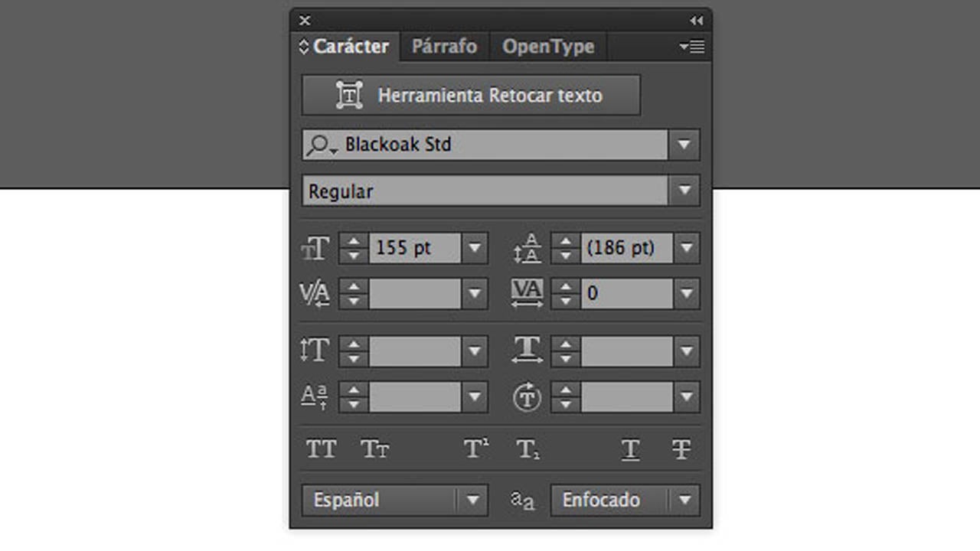Click the font search magnifier icon
980x551 pixels.
coord(319,145)
